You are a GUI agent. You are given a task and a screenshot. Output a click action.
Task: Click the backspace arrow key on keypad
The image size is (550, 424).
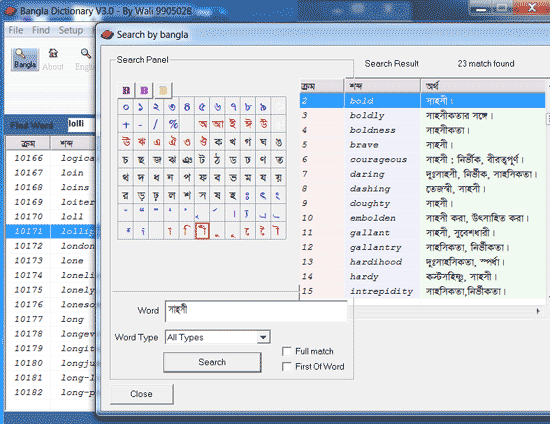(279, 106)
